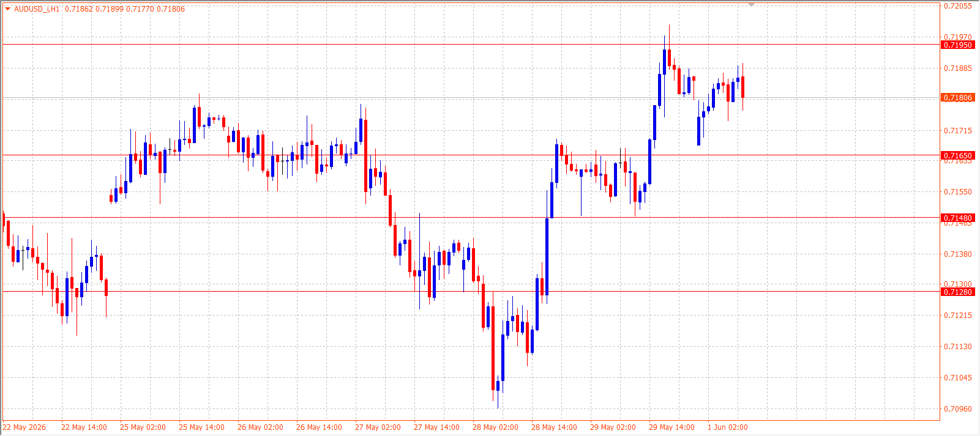Click the 22 May 2026 date label
This screenshot has height=436, width=980.
24,427
